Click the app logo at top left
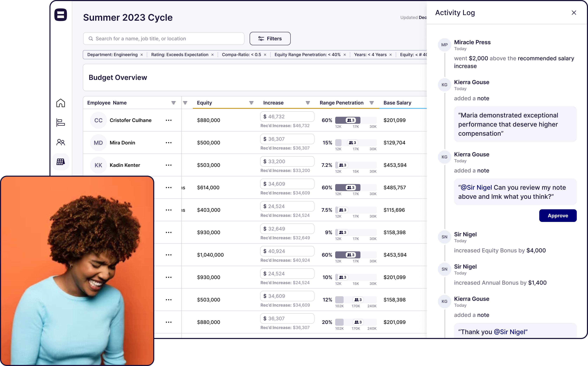 [x=60, y=15]
